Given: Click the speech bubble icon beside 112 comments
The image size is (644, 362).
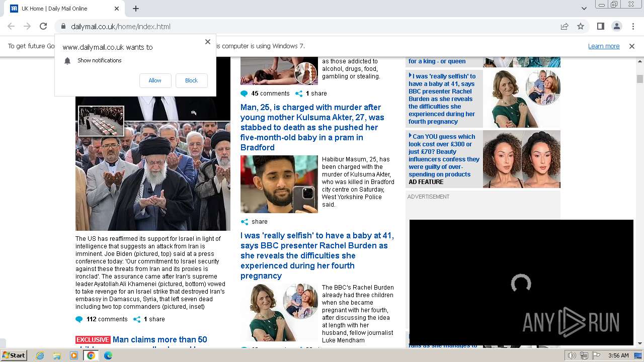Looking at the screenshot, I should coord(79,319).
